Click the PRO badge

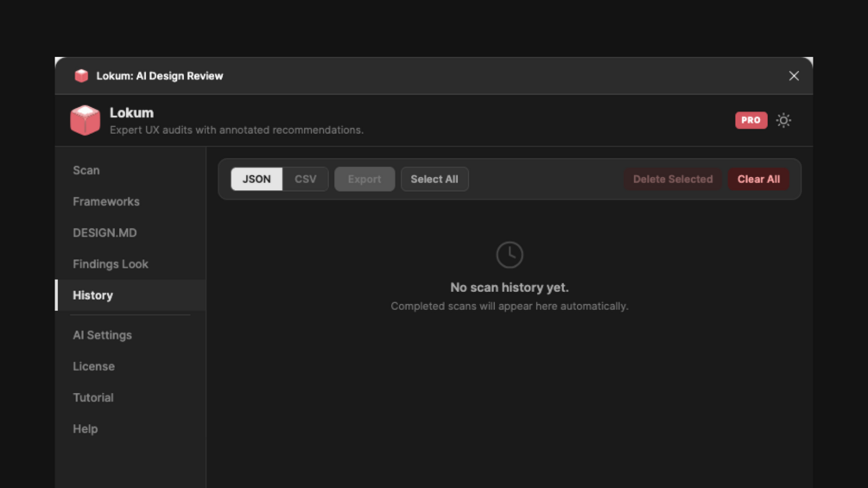click(x=751, y=120)
